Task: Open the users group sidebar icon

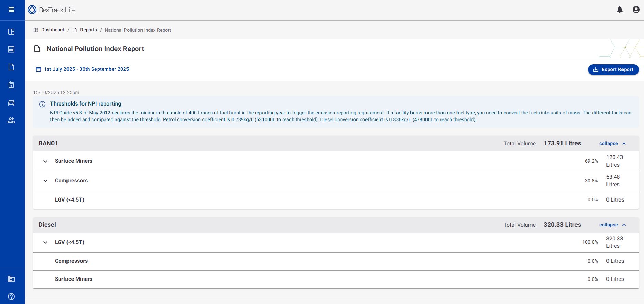Action: tap(11, 120)
